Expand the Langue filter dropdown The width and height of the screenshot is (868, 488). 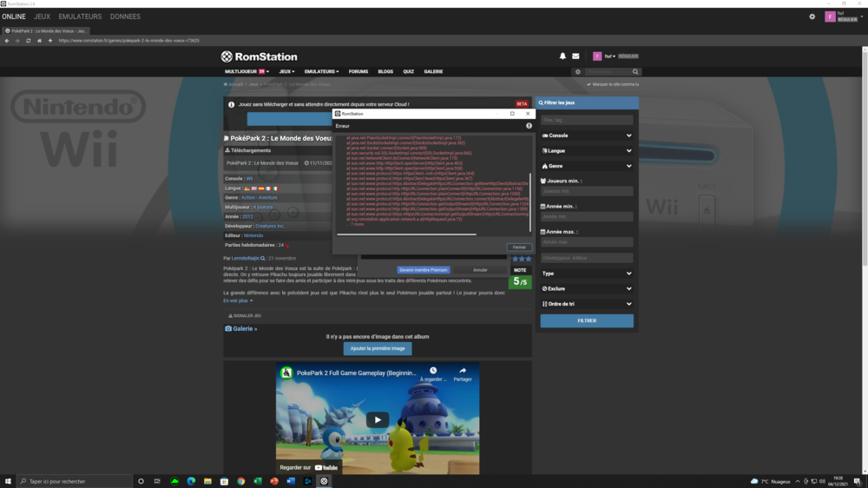coord(587,151)
